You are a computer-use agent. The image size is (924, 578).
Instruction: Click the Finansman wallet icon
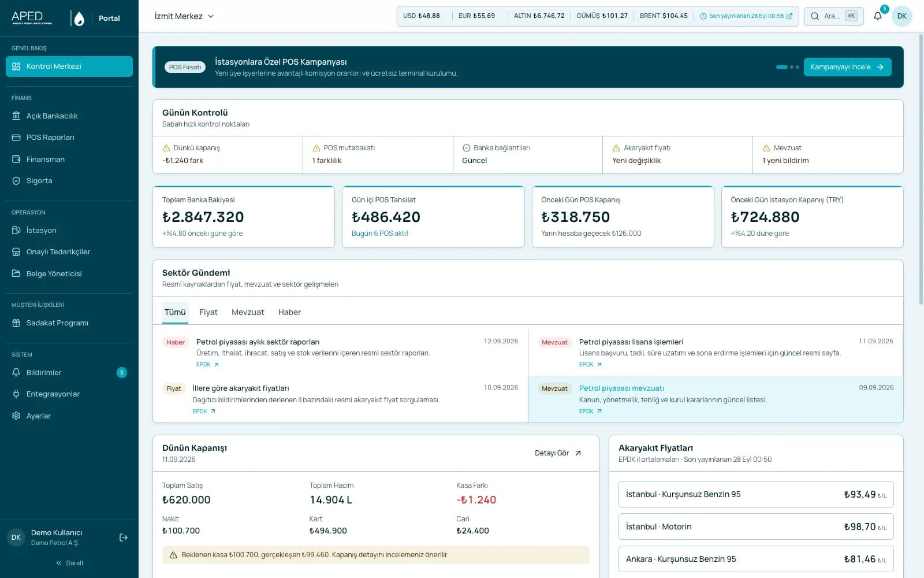point(16,160)
